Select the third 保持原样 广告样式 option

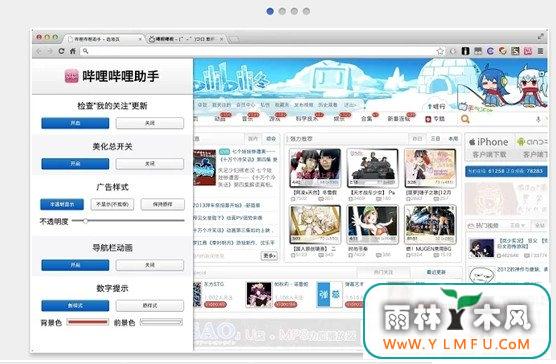pos(163,205)
